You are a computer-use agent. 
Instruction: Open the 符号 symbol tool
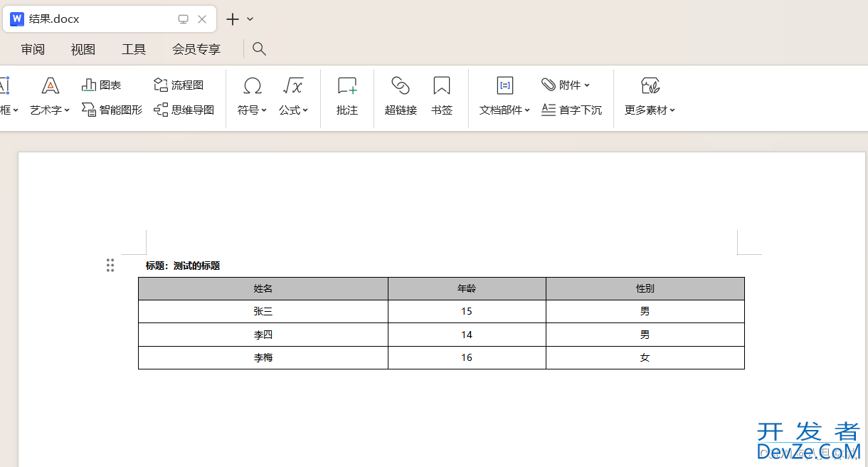252,97
